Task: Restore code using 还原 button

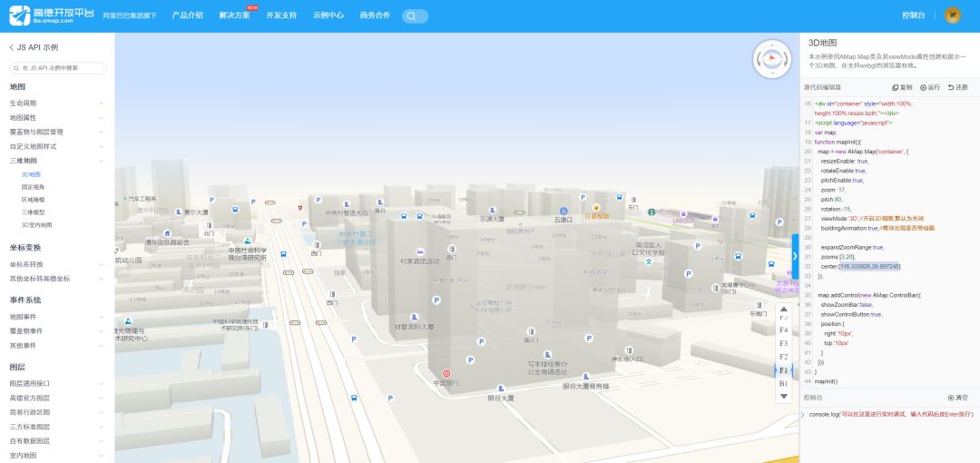Action: click(x=957, y=87)
